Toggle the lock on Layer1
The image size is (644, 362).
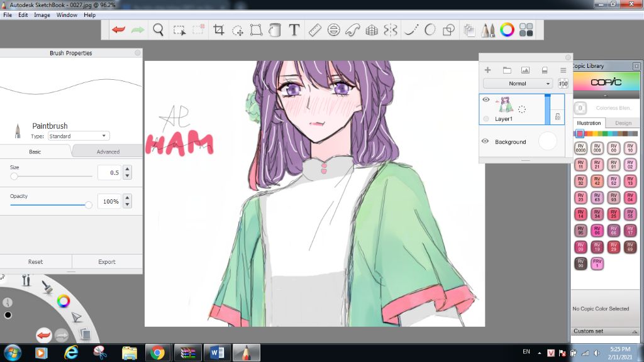point(557,116)
